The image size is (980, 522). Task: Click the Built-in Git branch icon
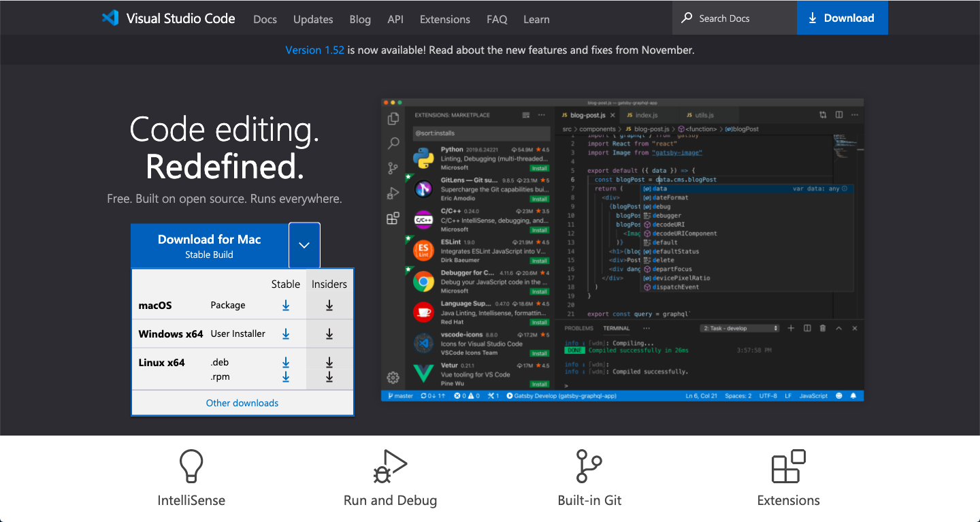(589, 466)
